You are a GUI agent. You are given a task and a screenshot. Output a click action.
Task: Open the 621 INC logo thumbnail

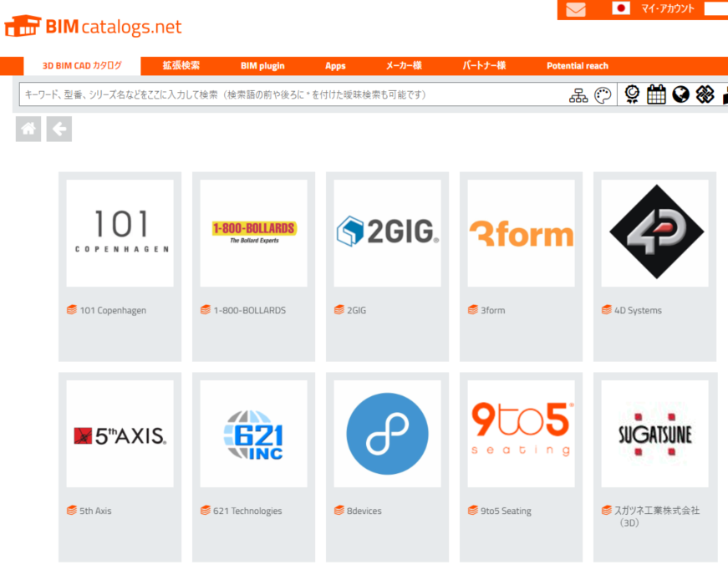pyautogui.click(x=253, y=434)
